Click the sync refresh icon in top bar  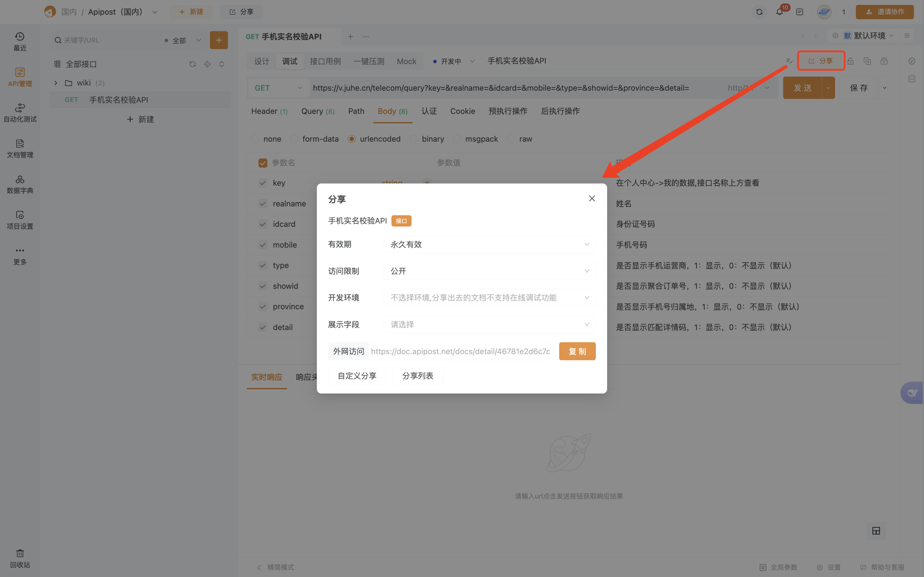759,12
